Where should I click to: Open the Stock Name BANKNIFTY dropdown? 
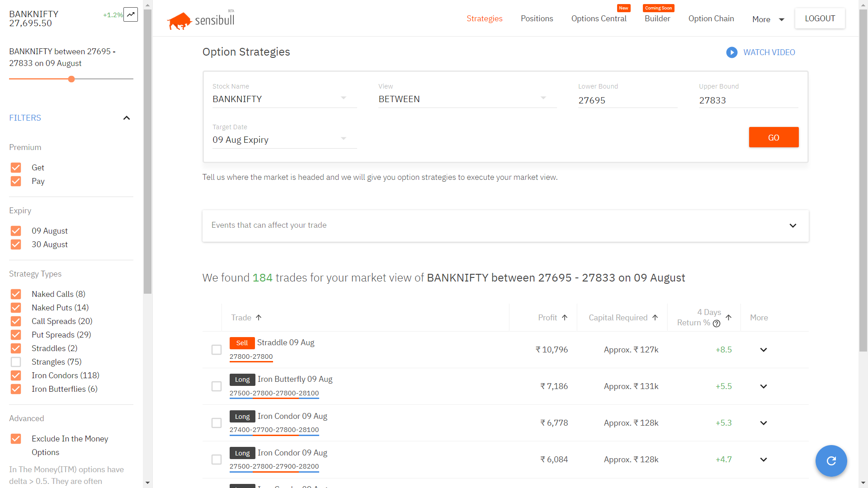coord(285,99)
